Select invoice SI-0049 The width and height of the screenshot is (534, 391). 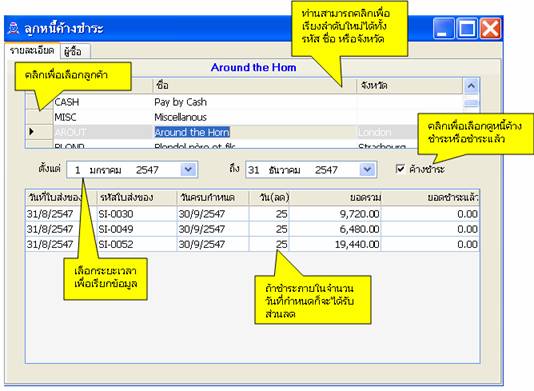point(116,229)
